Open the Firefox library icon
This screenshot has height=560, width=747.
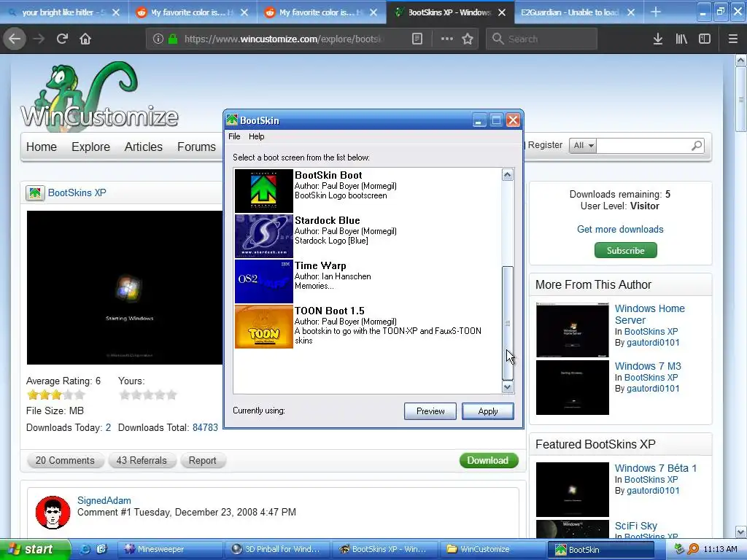coord(681,39)
